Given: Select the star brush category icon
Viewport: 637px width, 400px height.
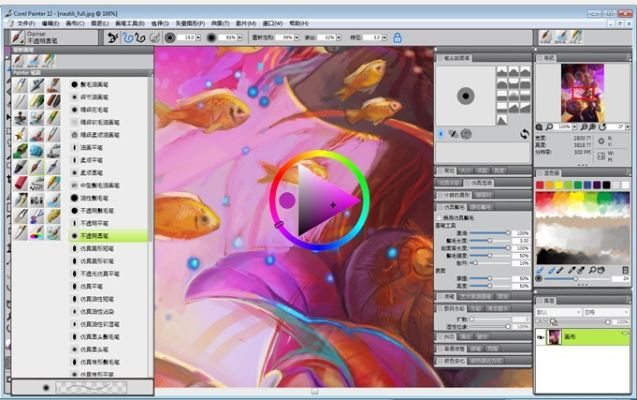Looking at the screenshot, I should point(20,135).
